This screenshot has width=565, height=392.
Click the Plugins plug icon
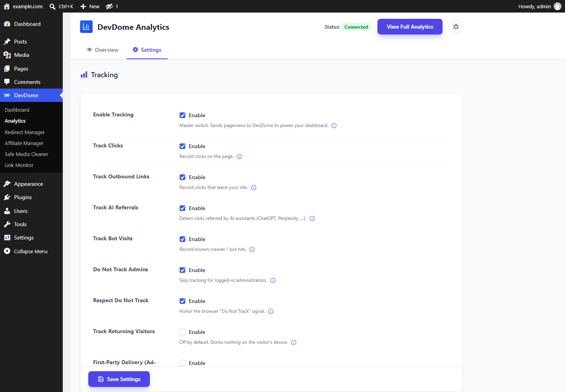pyautogui.click(x=7, y=197)
